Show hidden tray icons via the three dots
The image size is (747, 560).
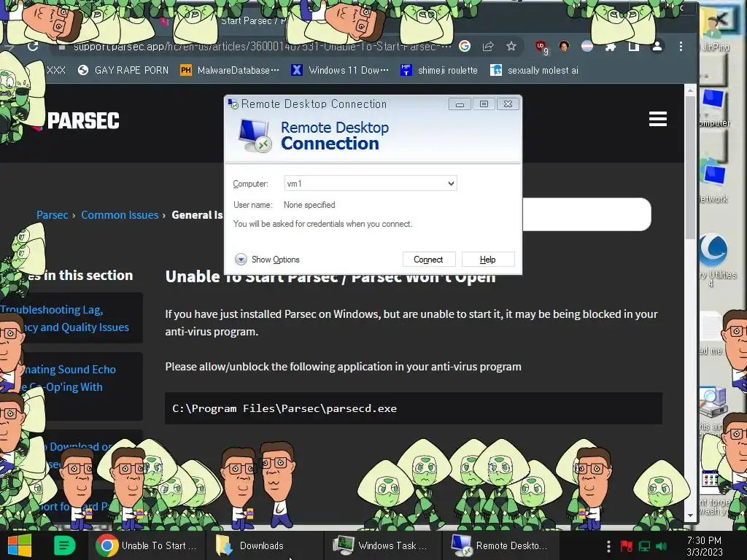pos(608,545)
